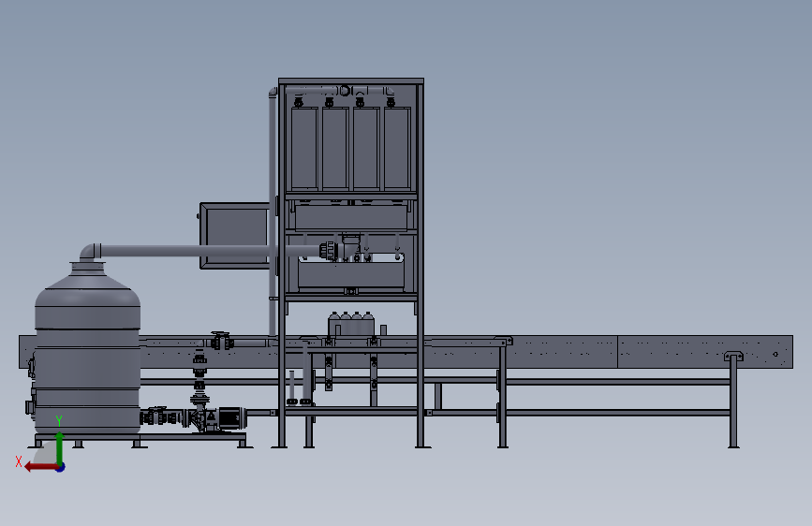This screenshot has width=812, height=526.
Task: Select the top cover plate of the filling frame
Action: pyautogui.click(x=351, y=81)
